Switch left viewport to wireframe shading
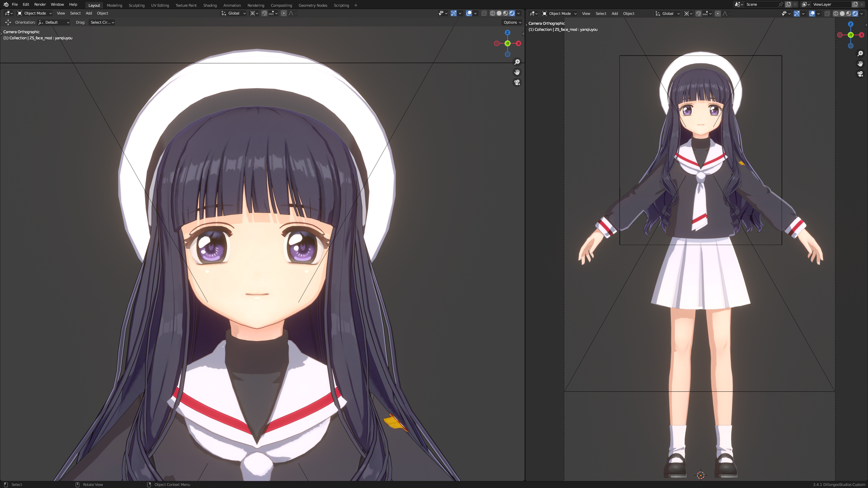The height and width of the screenshot is (488, 868). click(x=493, y=13)
